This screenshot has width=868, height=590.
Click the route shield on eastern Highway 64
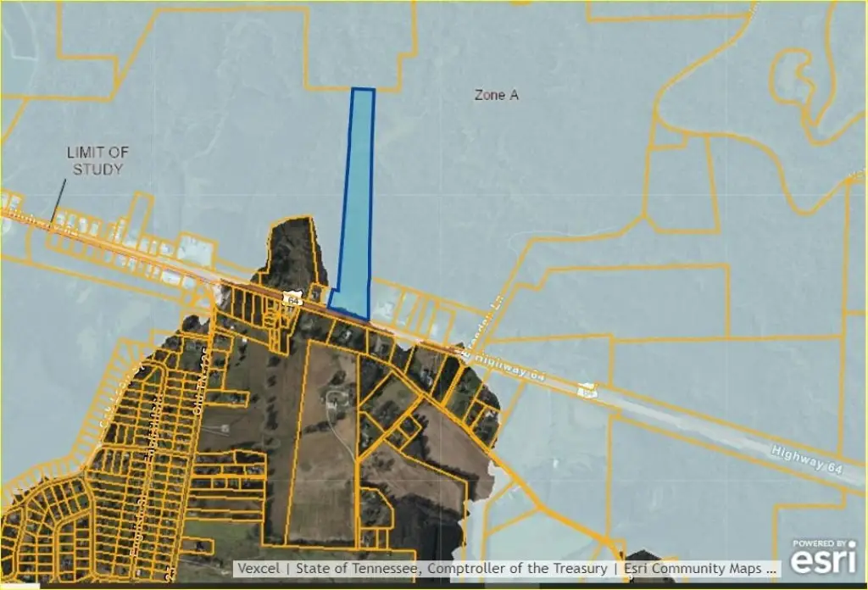pyautogui.click(x=586, y=390)
